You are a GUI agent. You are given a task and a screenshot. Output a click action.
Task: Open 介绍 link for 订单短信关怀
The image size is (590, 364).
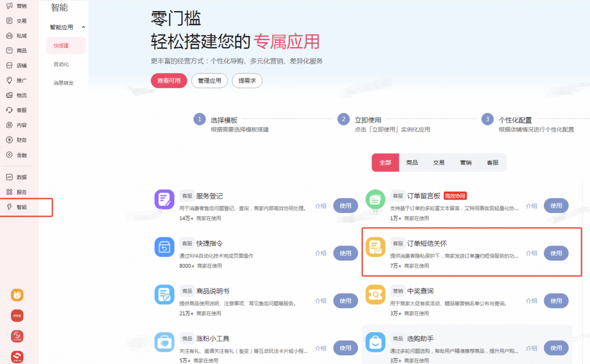click(x=531, y=253)
